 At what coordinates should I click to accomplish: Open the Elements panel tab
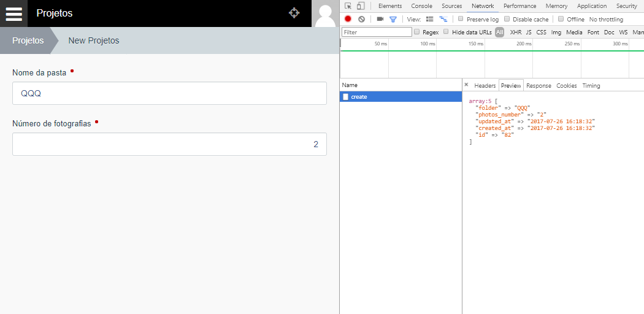390,6
